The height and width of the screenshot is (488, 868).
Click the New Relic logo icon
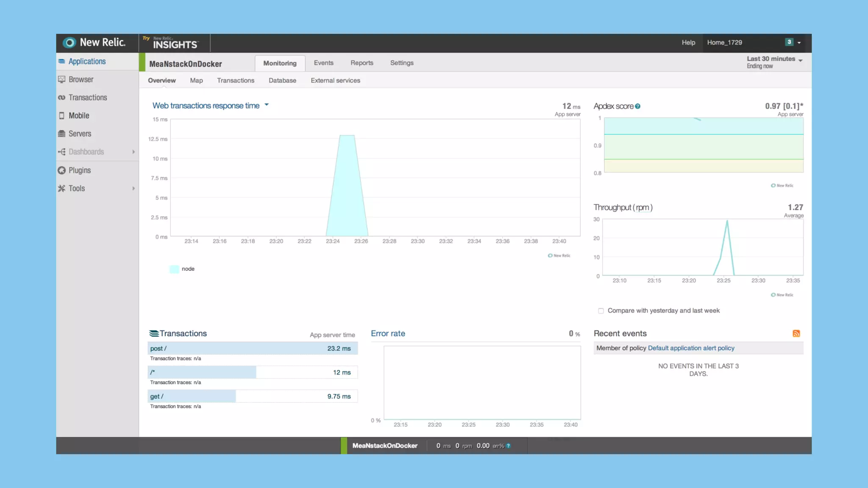pos(70,43)
